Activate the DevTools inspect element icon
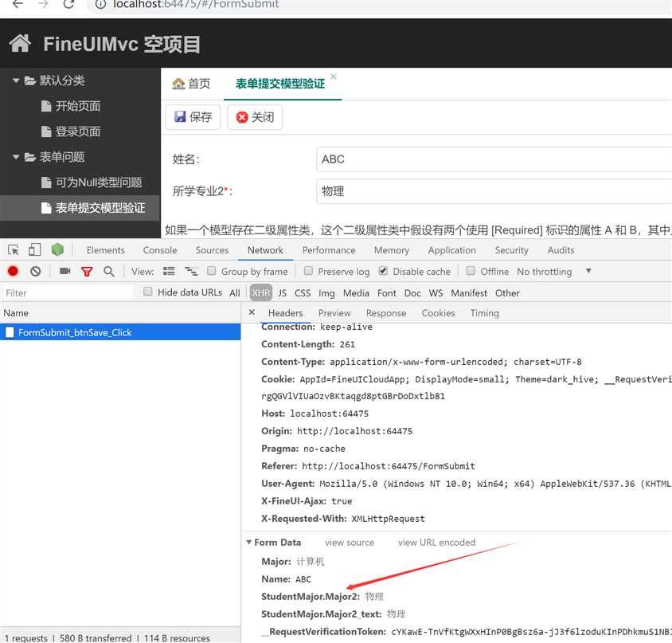 coord(14,249)
